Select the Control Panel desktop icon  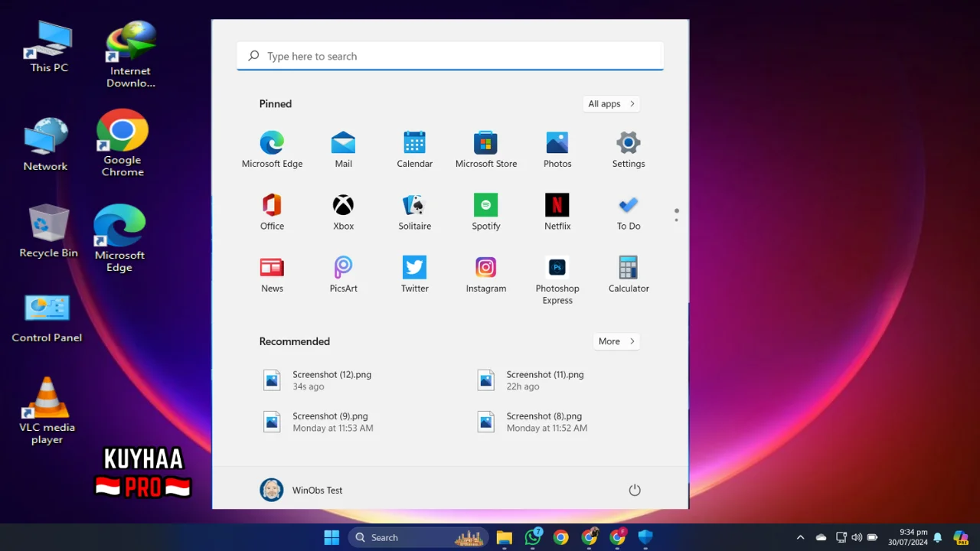47,318
